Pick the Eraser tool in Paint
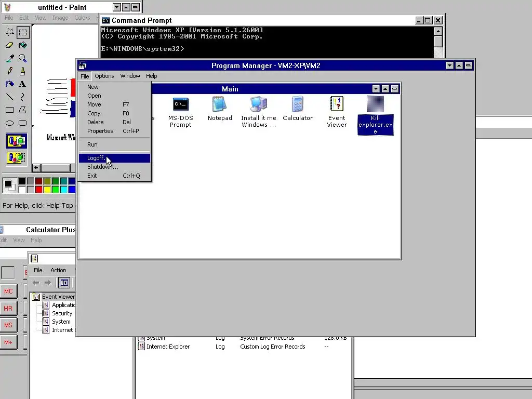The width and height of the screenshot is (532, 399). (10, 45)
